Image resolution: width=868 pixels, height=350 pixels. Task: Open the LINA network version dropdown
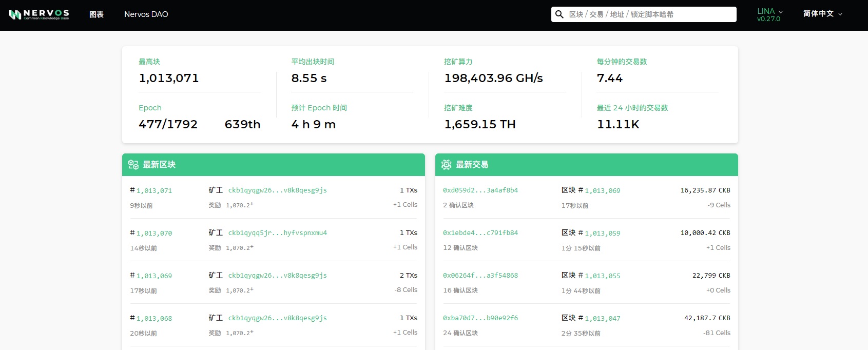(770, 14)
